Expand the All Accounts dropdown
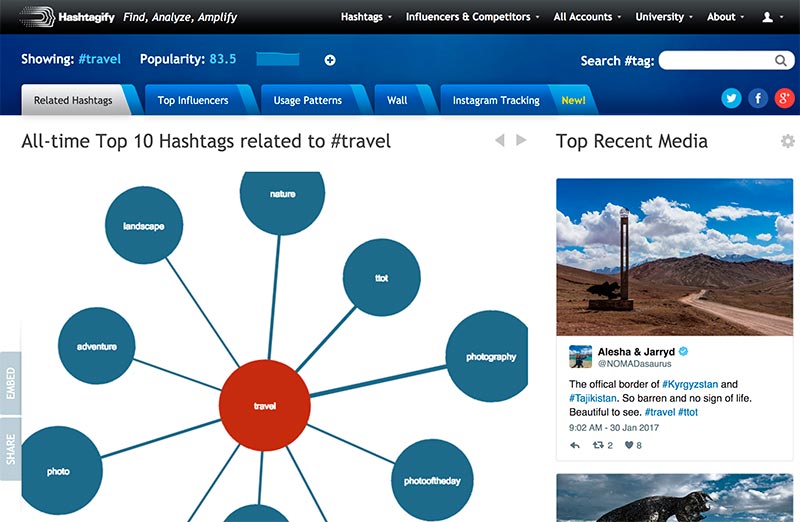 click(587, 17)
